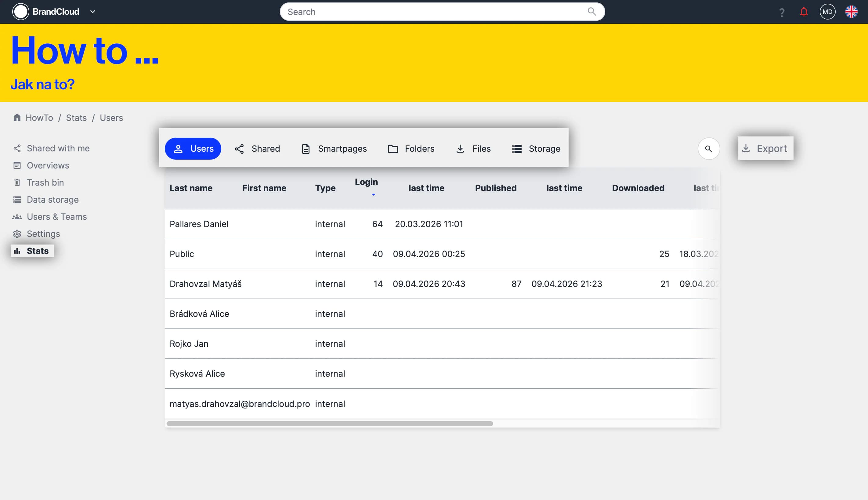
Task: Open Settings from the sidebar
Action: coord(43,234)
